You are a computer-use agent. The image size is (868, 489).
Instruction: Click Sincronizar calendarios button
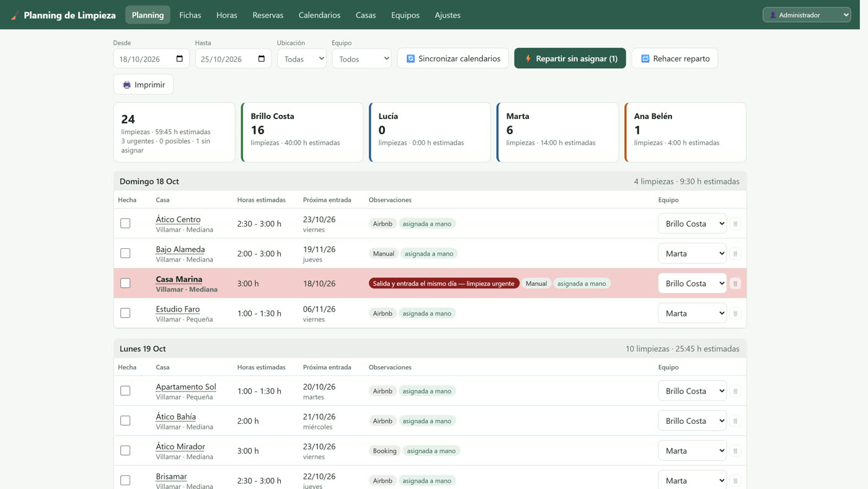pyautogui.click(x=453, y=58)
